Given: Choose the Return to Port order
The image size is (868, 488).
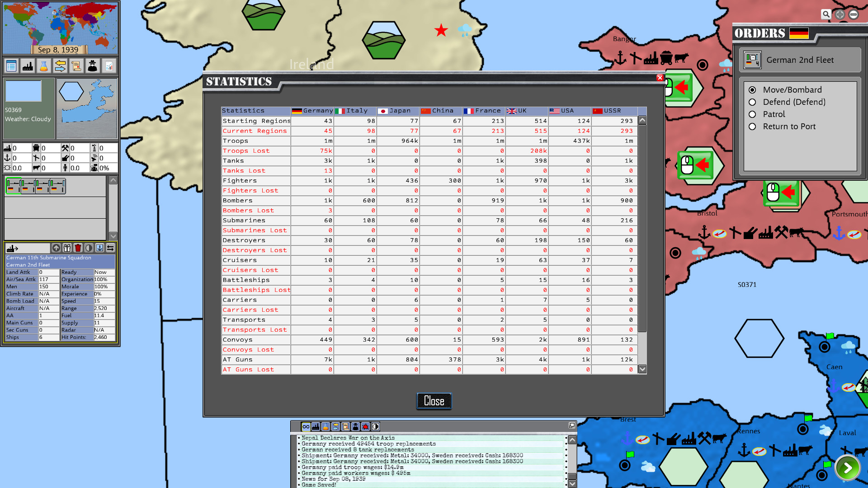Looking at the screenshot, I should point(752,127).
